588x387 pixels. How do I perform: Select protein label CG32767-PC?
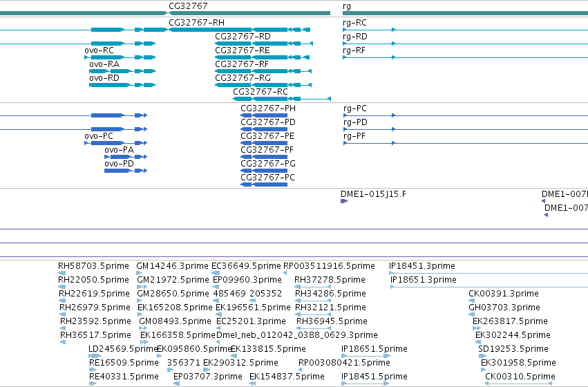(268, 178)
